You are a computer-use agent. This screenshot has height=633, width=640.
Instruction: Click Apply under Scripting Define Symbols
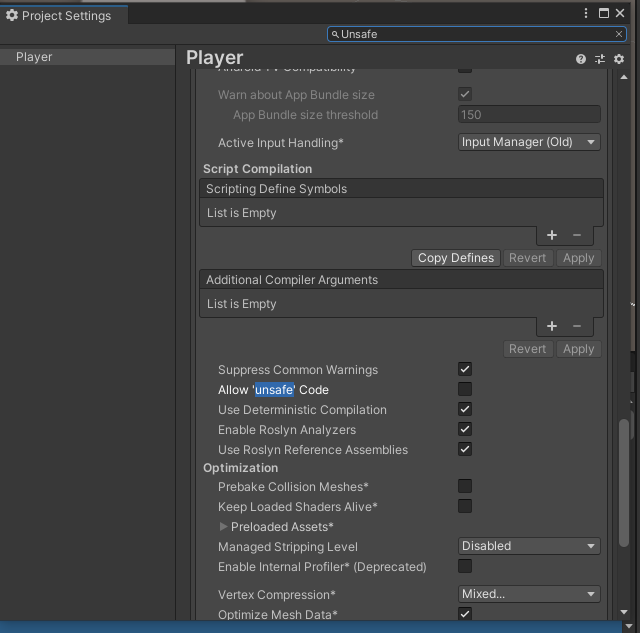[578, 258]
